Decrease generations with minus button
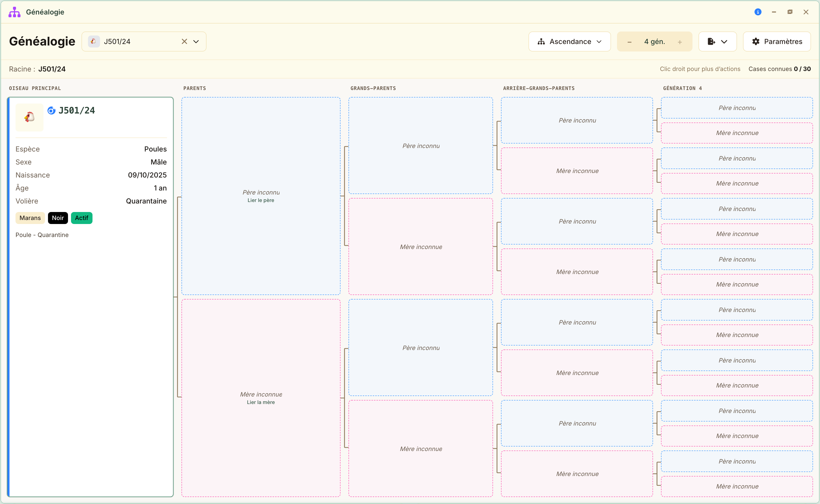The height and width of the screenshot is (504, 820). tap(629, 42)
